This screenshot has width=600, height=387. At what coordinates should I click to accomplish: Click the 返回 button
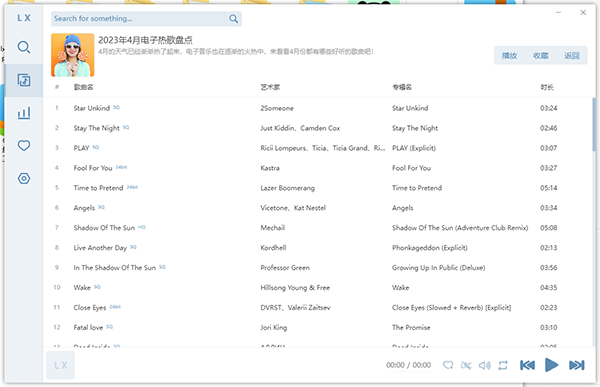click(571, 56)
